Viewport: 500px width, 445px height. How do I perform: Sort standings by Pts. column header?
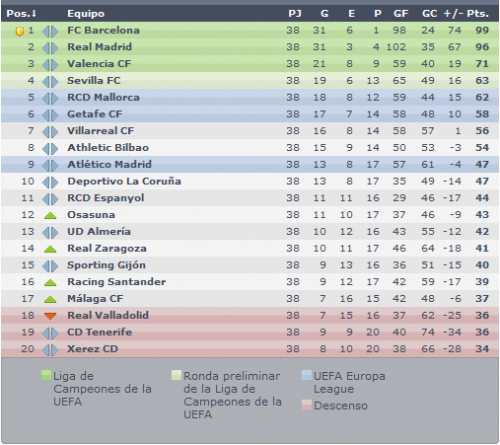(478, 14)
